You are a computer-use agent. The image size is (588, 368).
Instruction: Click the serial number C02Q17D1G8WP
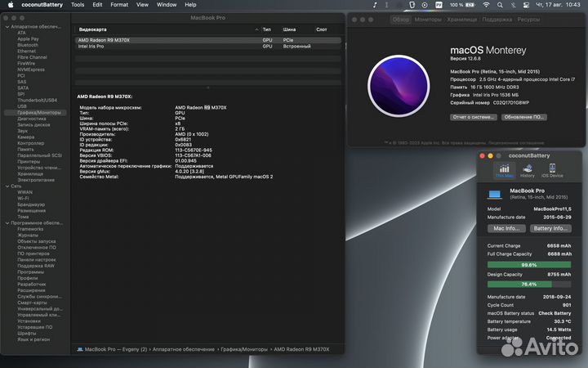click(x=511, y=102)
